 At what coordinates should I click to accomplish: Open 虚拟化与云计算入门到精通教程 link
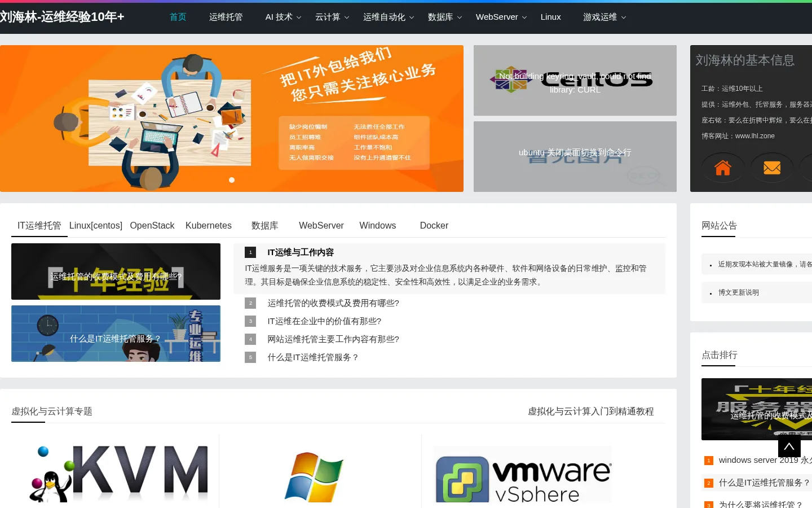pyautogui.click(x=591, y=411)
